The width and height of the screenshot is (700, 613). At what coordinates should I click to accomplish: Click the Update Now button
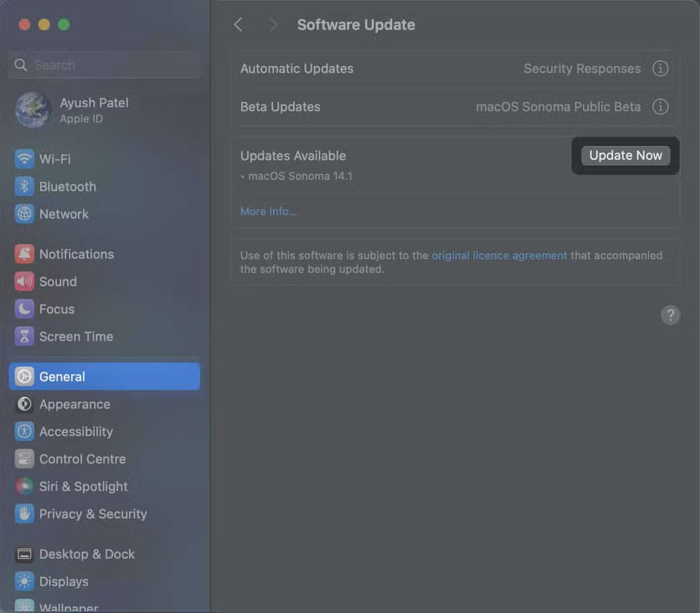click(625, 156)
